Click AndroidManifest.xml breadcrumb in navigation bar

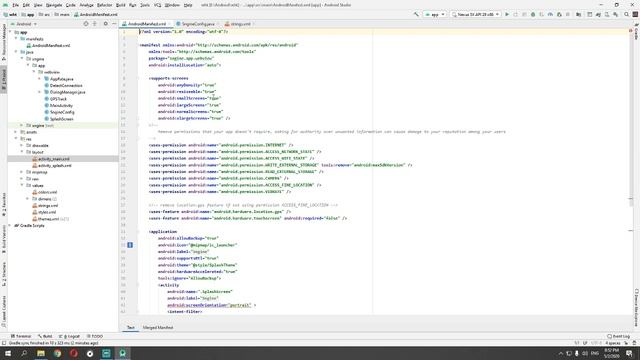[96, 14]
